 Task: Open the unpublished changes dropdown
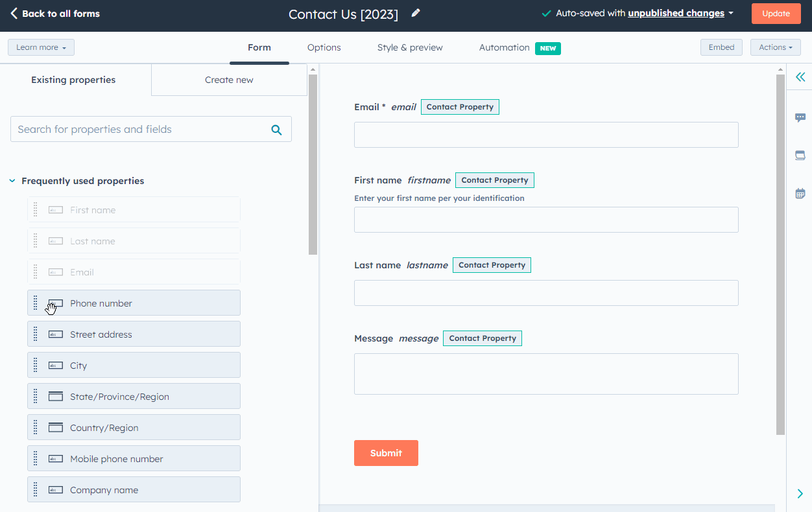[676, 12]
